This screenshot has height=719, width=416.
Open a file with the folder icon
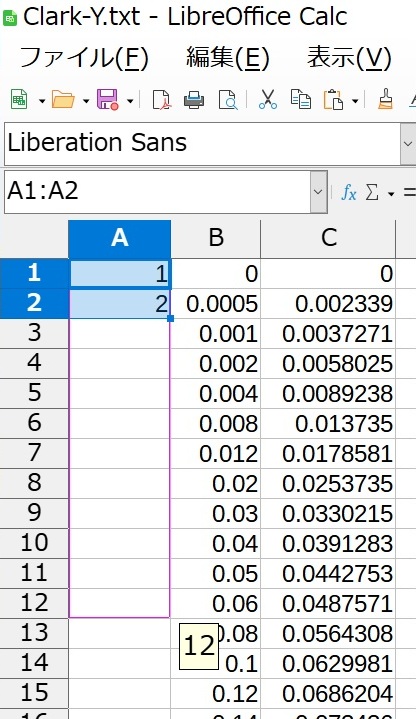click(x=63, y=99)
